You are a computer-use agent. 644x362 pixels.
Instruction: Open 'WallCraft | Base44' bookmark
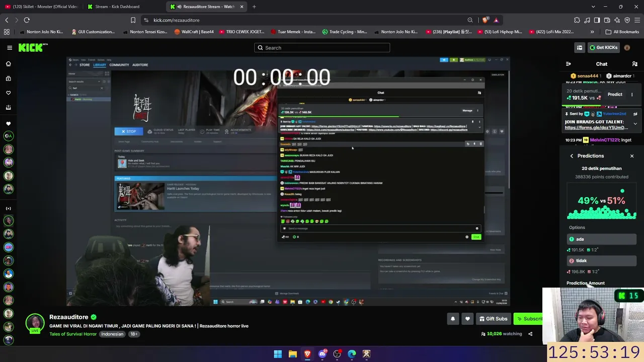(194, 32)
